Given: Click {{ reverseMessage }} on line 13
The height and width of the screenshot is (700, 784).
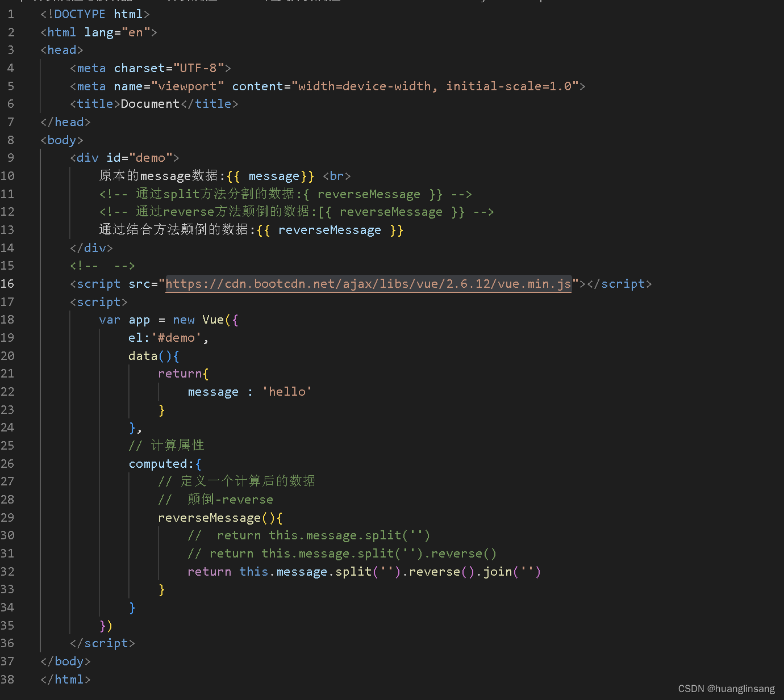Looking at the screenshot, I should (330, 230).
